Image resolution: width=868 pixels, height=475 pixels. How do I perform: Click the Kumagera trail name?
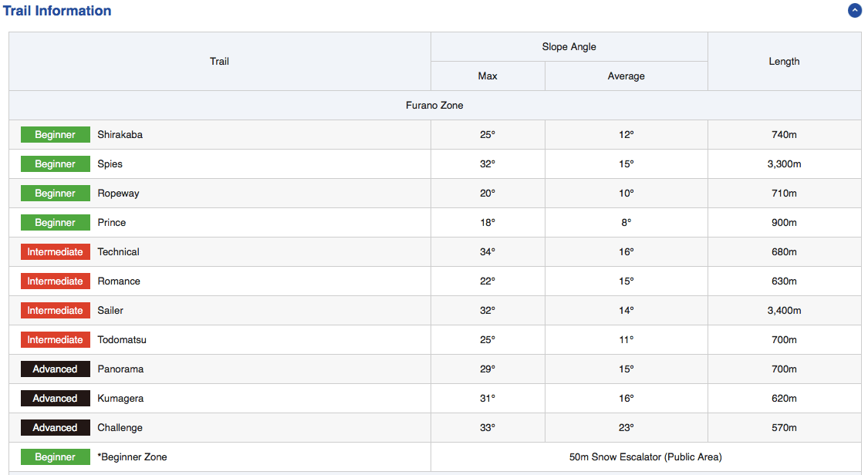120,399
